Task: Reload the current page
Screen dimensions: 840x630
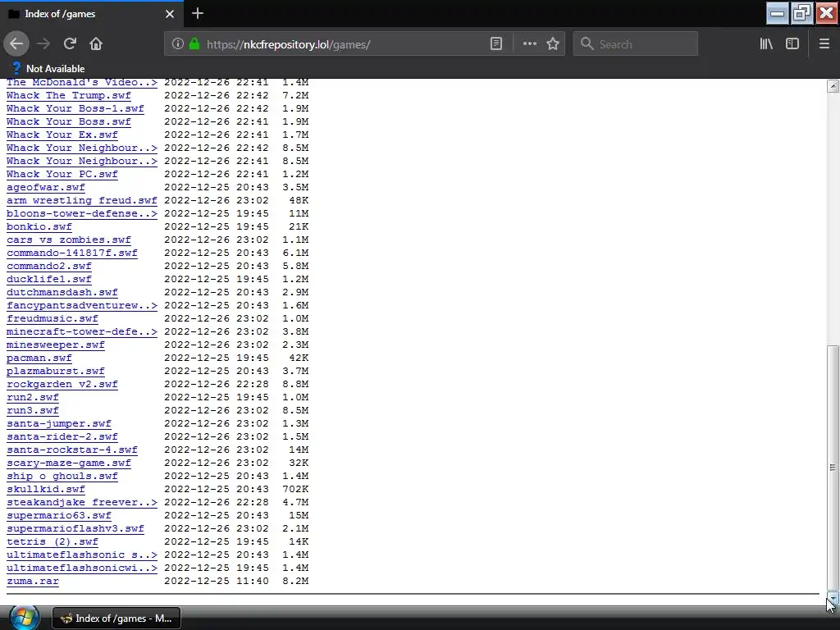Action: (70, 44)
